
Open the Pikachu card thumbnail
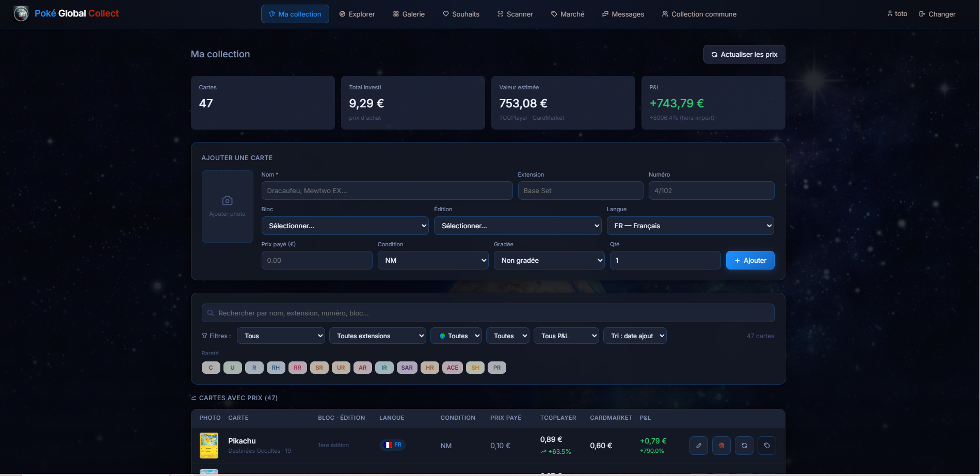pyautogui.click(x=209, y=446)
